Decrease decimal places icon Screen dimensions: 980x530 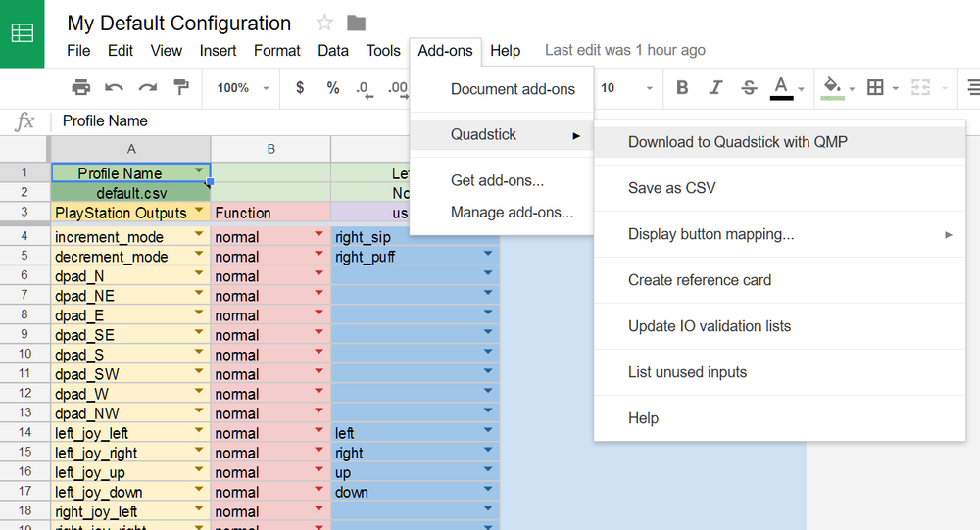[365, 89]
